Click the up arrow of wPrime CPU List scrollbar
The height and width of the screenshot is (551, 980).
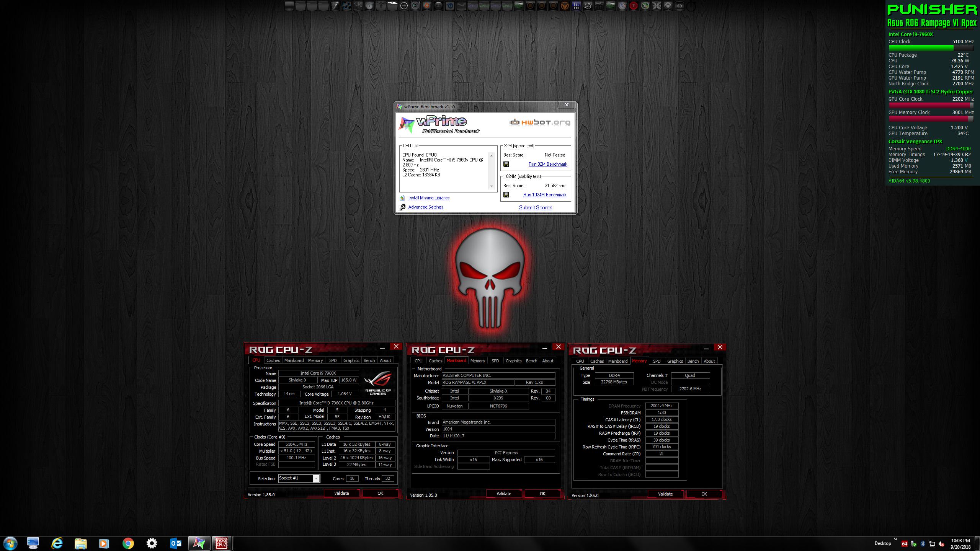click(492, 156)
